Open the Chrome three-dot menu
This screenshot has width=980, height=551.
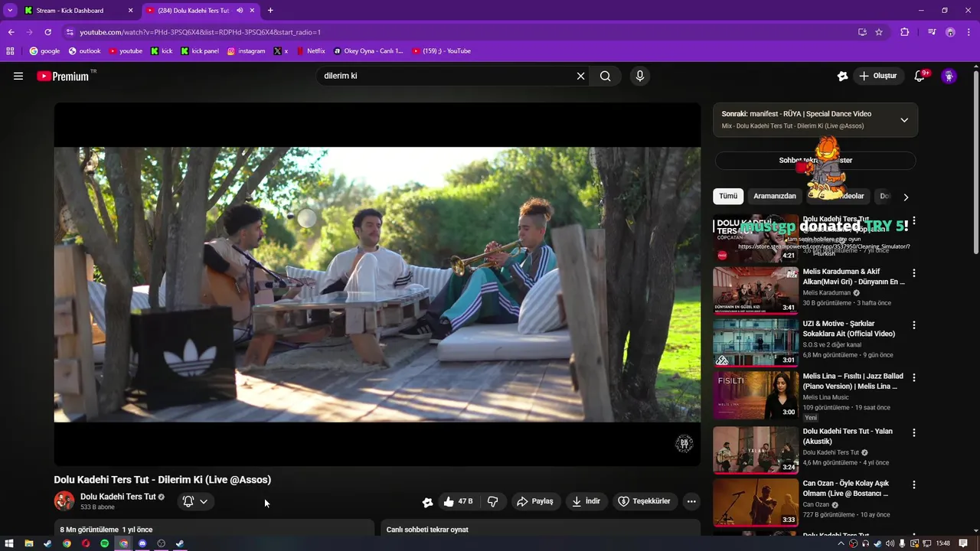tap(969, 32)
